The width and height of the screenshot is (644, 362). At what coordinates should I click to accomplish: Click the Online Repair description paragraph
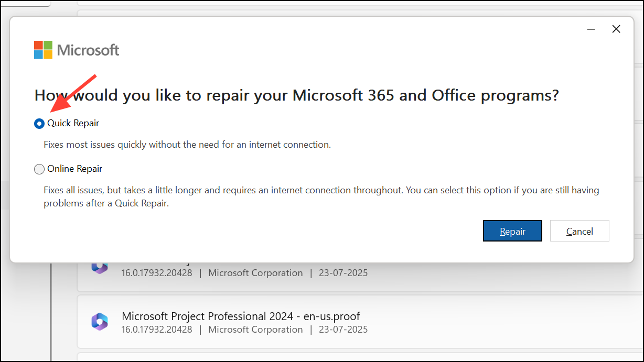tap(321, 196)
